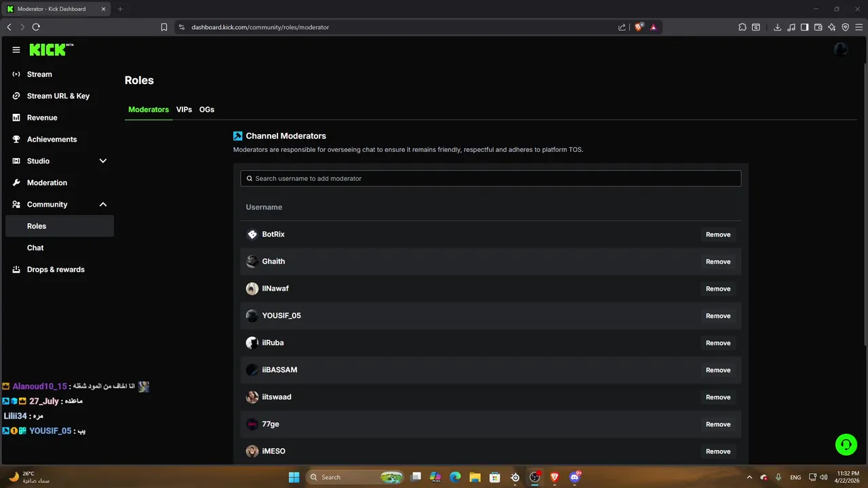Viewport: 868px width, 488px height.
Task: Bookmark this page icon
Action: (164, 27)
